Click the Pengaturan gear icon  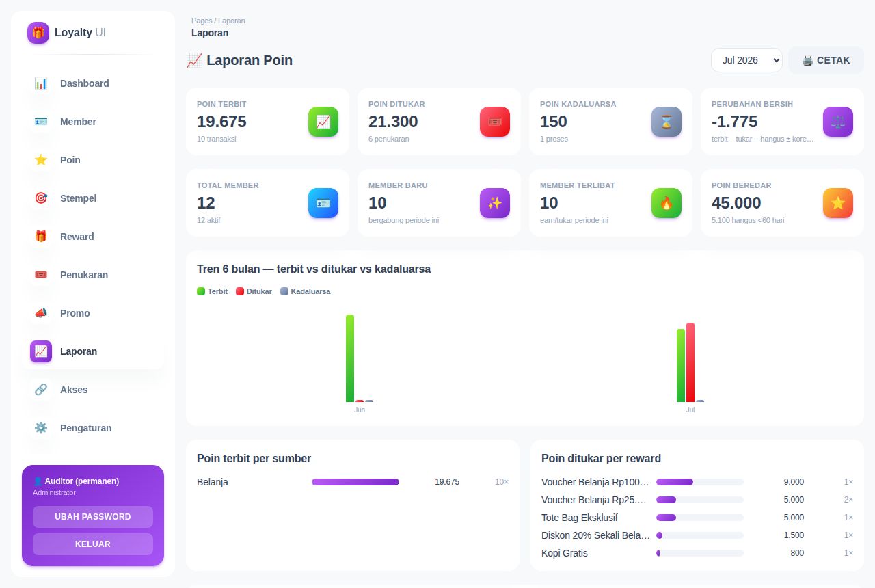coord(41,428)
